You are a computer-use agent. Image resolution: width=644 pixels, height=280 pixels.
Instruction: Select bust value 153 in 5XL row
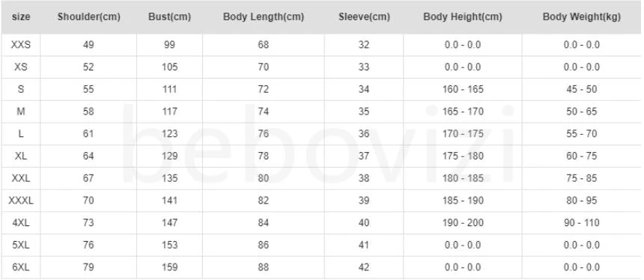170,245
